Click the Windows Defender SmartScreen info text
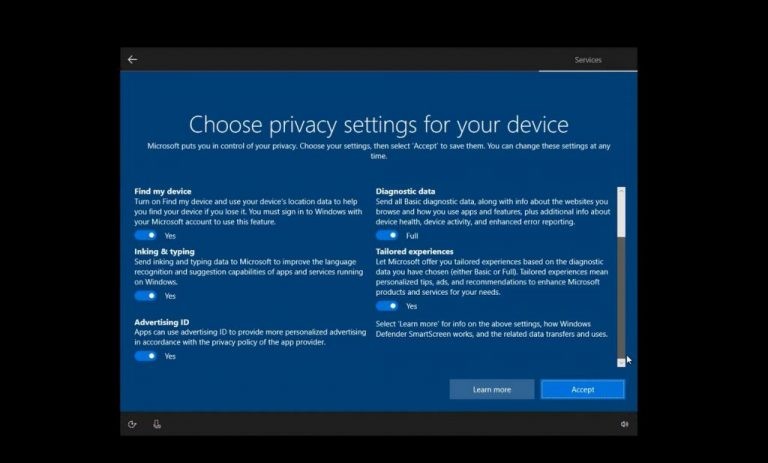Viewport: 768px width, 463px height. point(492,329)
